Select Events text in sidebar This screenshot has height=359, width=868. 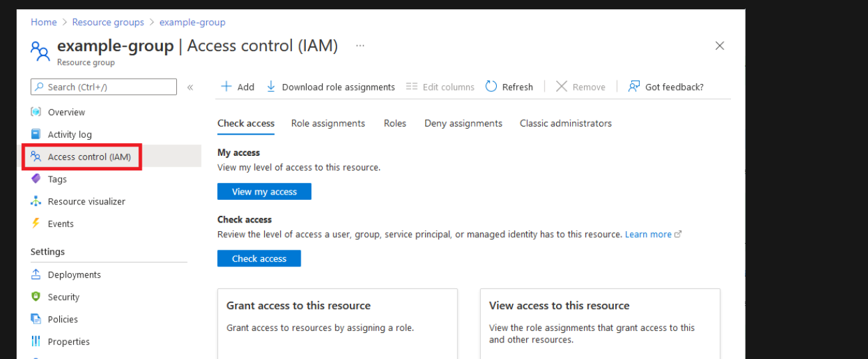[x=61, y=223]
